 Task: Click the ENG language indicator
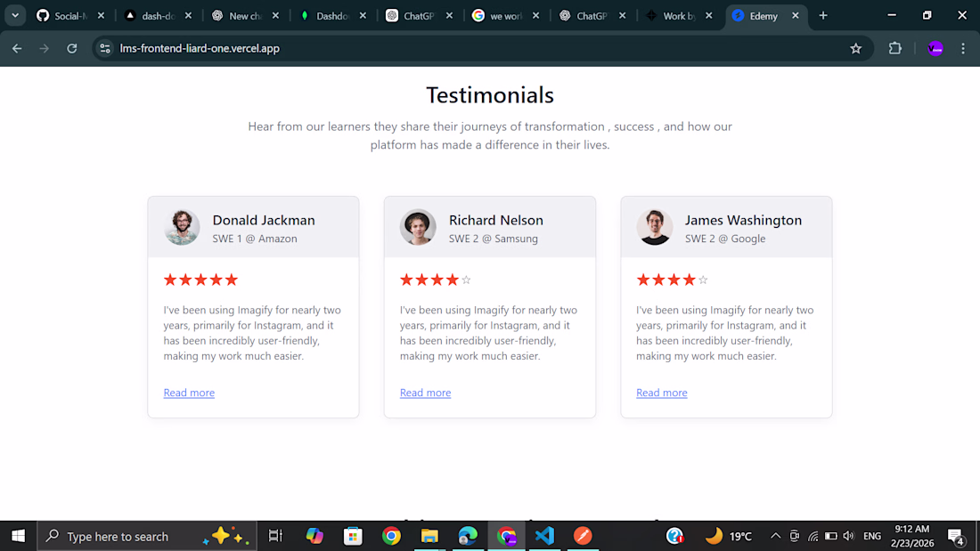pyautogui.click(x=872, y=536)
